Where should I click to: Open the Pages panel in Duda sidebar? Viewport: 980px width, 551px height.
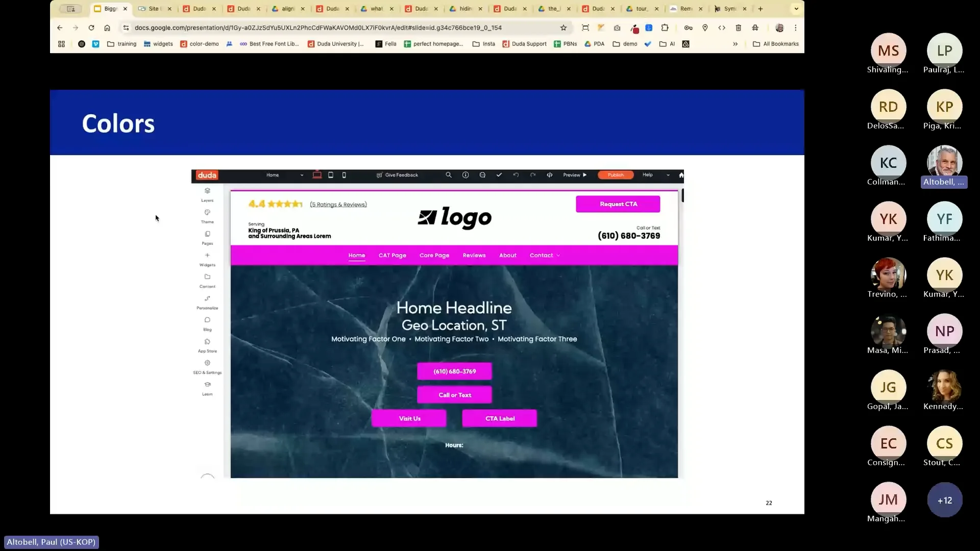(207, 238)
